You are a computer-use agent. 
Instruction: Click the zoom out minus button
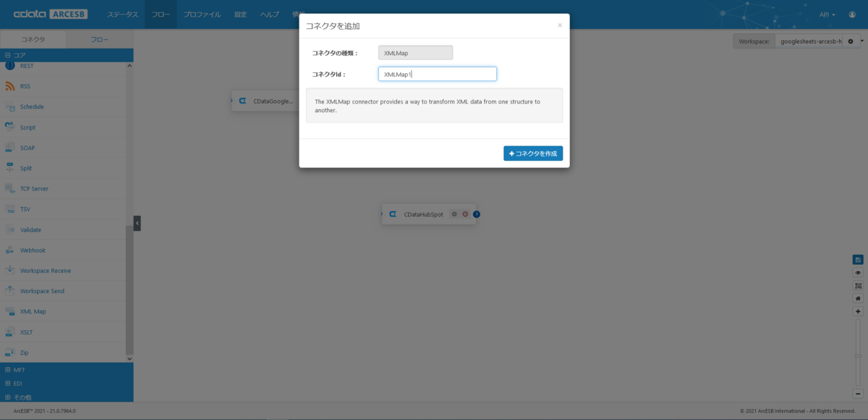tap(858, 394)
